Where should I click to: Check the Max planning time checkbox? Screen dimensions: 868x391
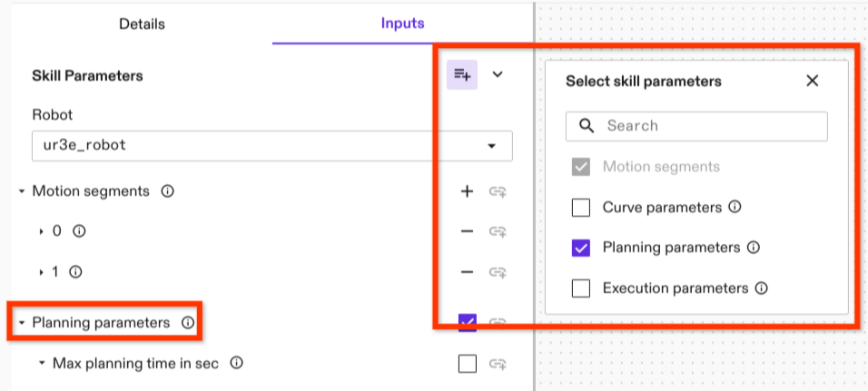(467, 364)
